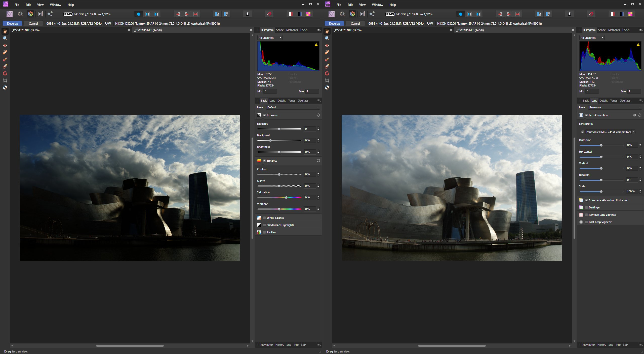Set split view mode in left window

point(148,14)
